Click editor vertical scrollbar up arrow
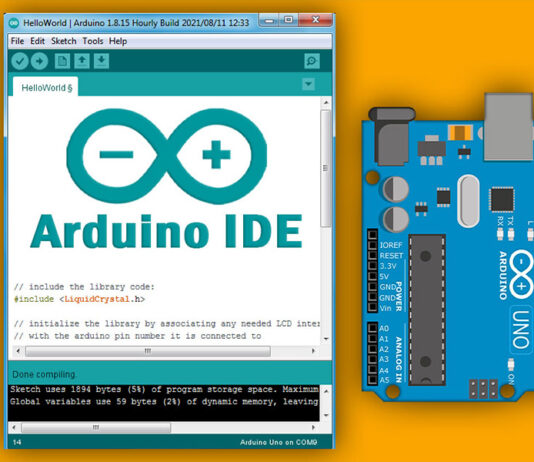The image size is (534, 462). (x=326, y=102)
